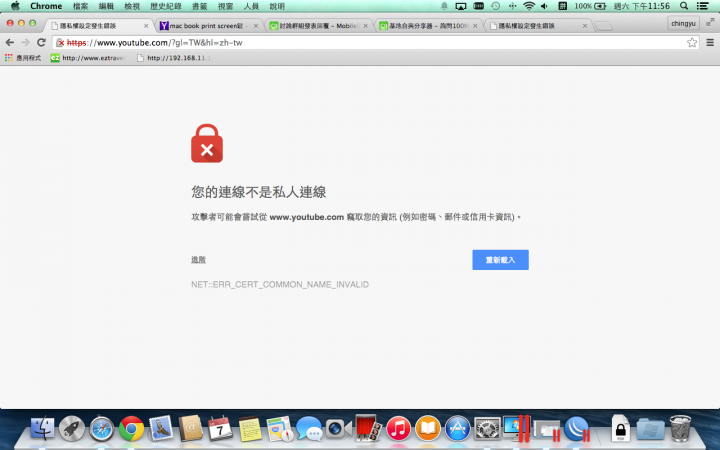Open Notification Center list icon
The image size is (720, 450).
click(x=703, y=6)
